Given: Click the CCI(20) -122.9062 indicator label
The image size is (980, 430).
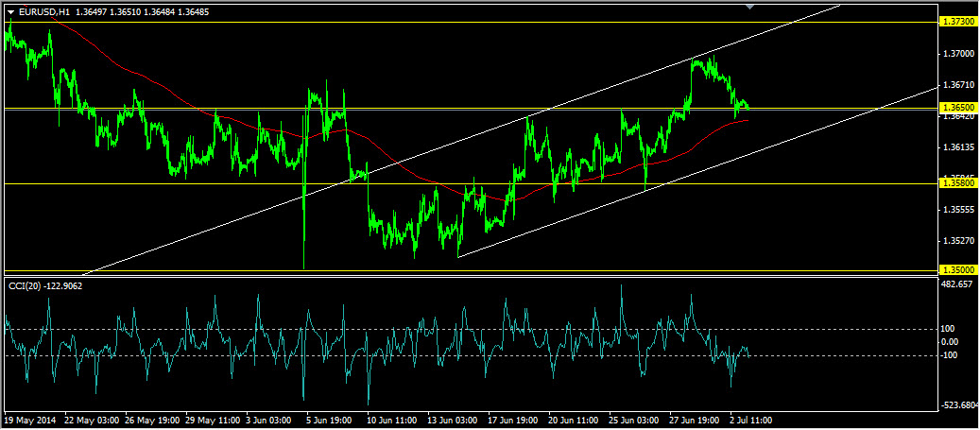Looking at the screenshot, I should tap(45, 285).
